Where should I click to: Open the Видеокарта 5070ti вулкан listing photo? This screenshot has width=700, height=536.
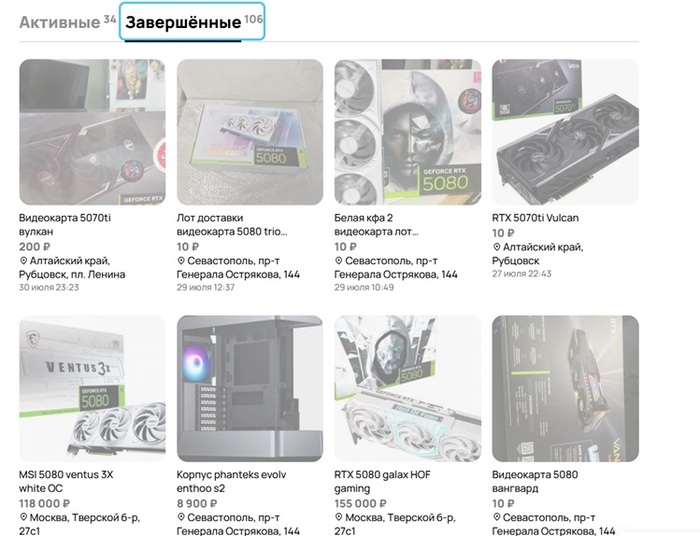point(92,132)
